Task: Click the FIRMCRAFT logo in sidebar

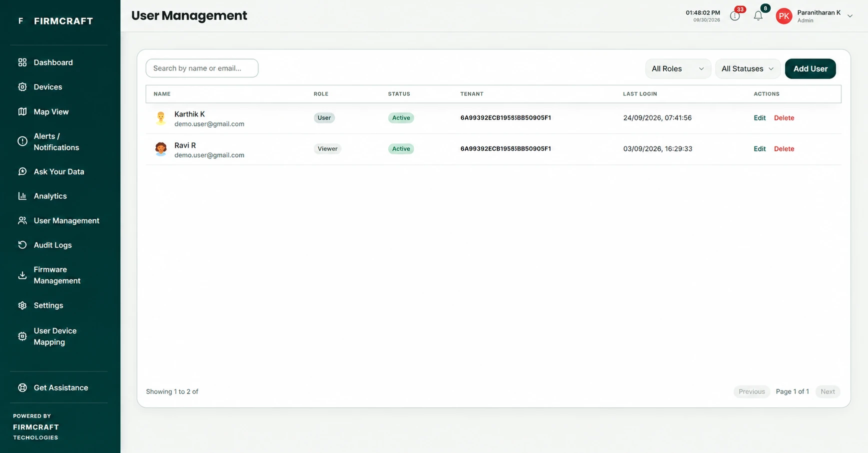Action: [x=56, y=21]
